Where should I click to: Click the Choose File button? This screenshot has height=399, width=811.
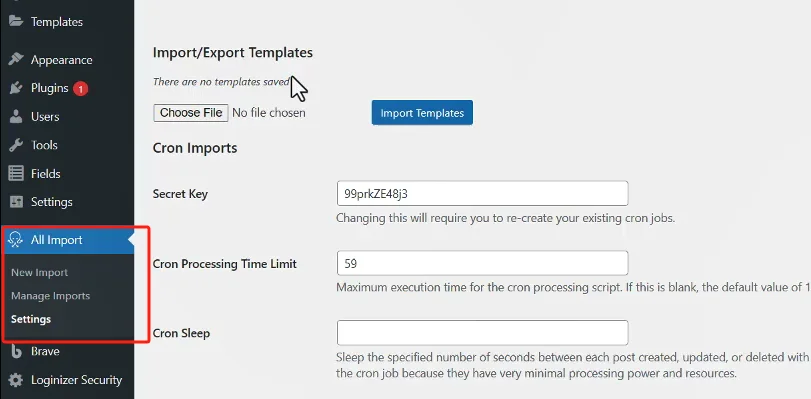[x=191, y=113]
